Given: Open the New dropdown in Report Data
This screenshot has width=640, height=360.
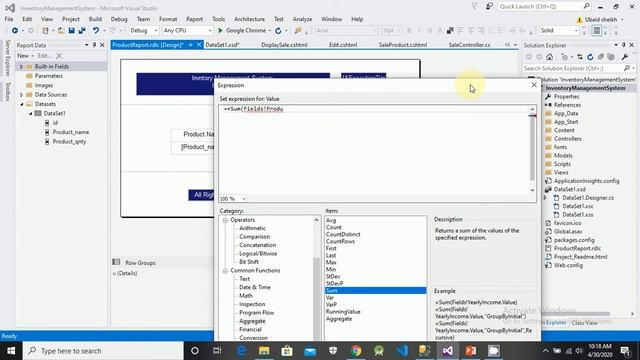Looking at the screenshot, I should (x=25, y=56).
